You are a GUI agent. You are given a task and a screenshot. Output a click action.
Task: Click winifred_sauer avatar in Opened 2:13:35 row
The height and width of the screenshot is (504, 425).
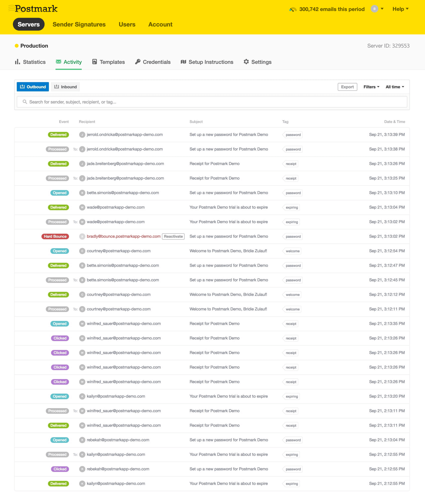82,324
